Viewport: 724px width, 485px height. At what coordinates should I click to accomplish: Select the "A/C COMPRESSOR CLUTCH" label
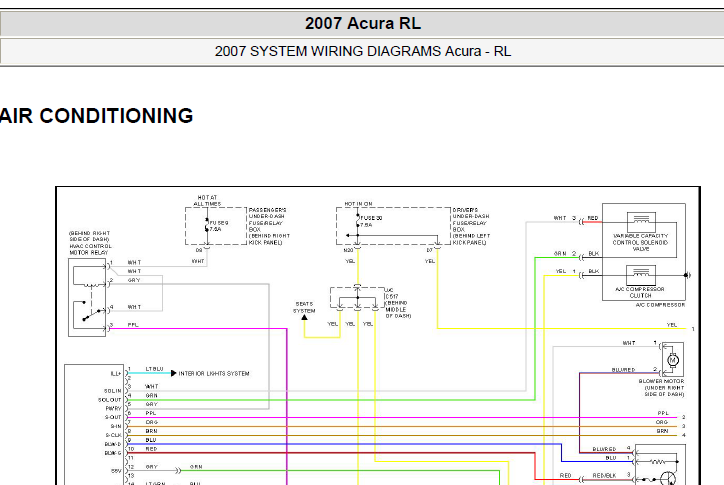coord(640,292)
